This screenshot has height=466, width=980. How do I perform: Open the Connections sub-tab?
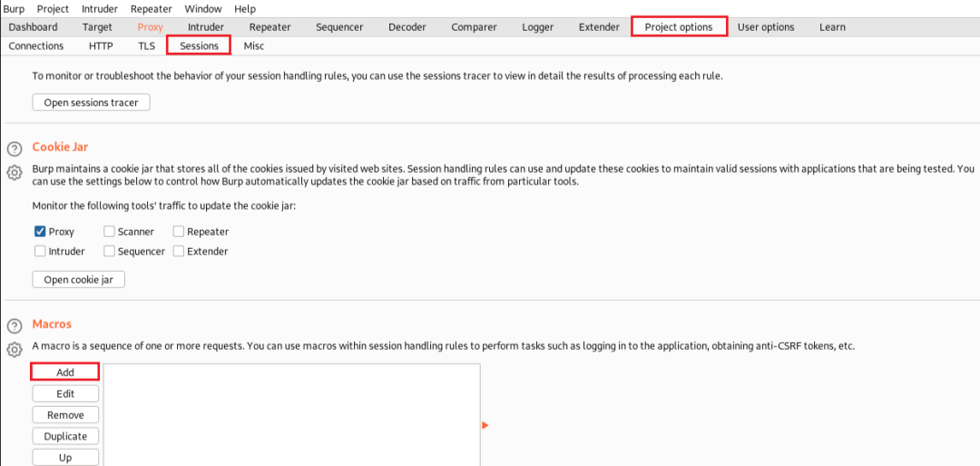click(36, 45)
